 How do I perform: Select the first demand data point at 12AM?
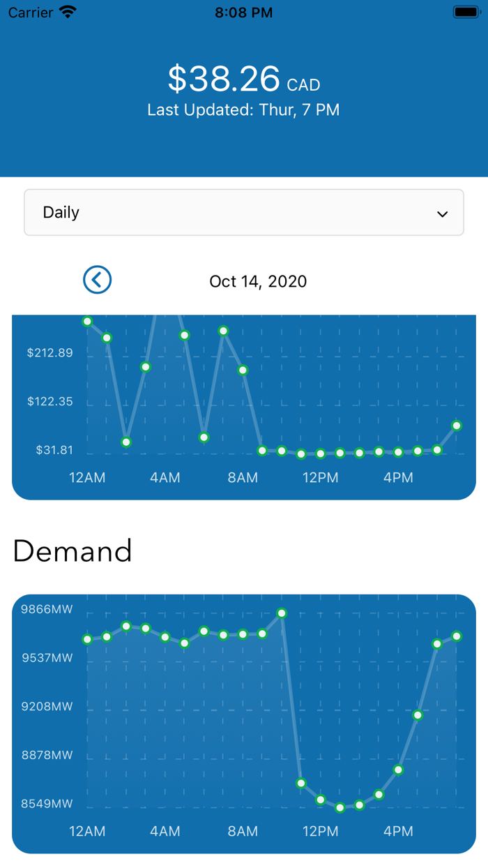pos(87,639)
